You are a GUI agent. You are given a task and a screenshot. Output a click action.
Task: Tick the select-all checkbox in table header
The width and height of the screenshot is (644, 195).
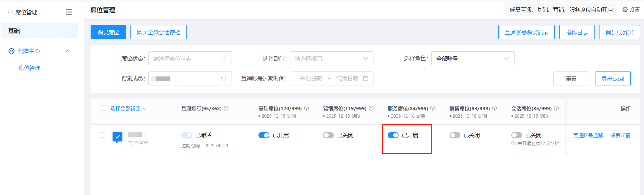(103, 108)
